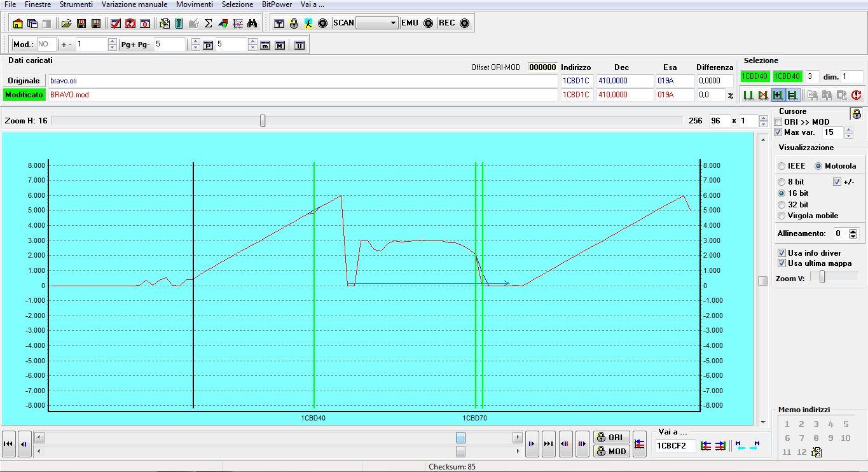The image size is (868, 472).
Task: Click the padlock icon in the Cursore panel
Action: tap(857, 114)
